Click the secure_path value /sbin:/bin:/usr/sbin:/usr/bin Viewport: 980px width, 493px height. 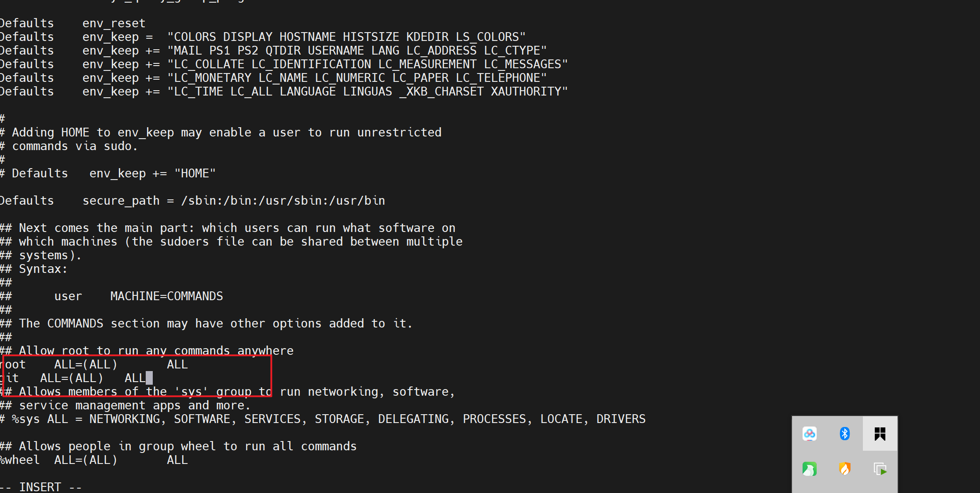(x=283, y=201)
